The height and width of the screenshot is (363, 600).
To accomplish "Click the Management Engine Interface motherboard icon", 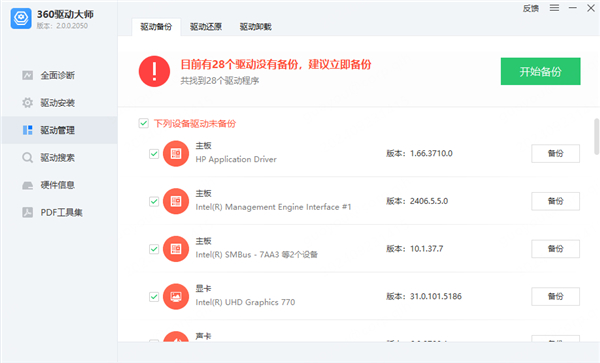I will tap(176, 201).
